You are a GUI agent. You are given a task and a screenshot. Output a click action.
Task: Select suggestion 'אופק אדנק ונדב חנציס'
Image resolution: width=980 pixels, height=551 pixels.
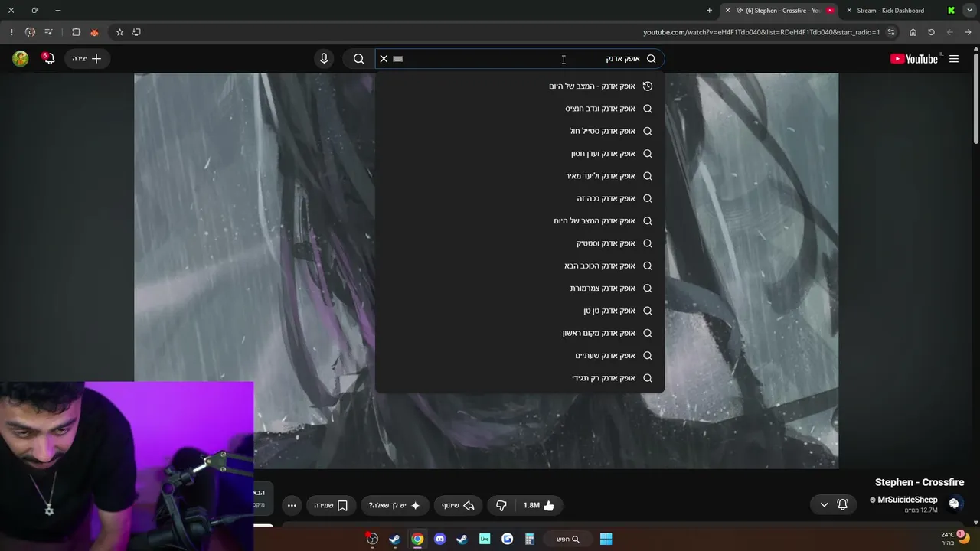pyautogui.click(x=520, y=109)
